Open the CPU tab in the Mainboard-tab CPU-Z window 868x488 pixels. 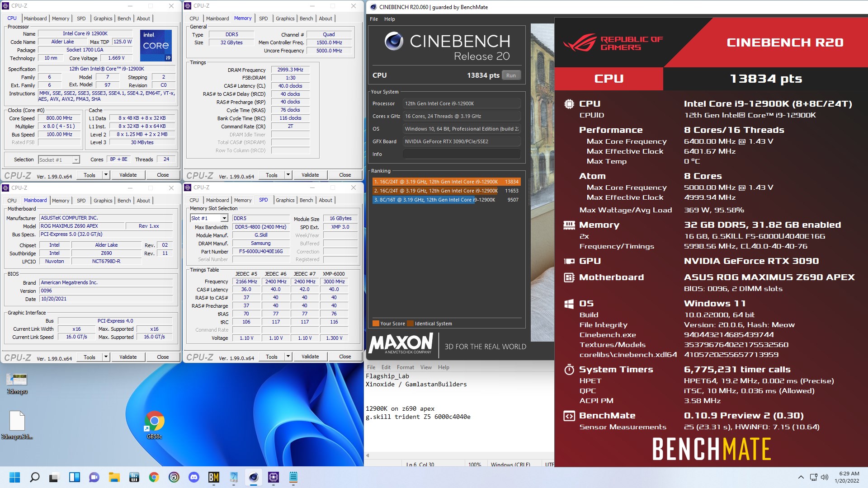coord(12,201)
